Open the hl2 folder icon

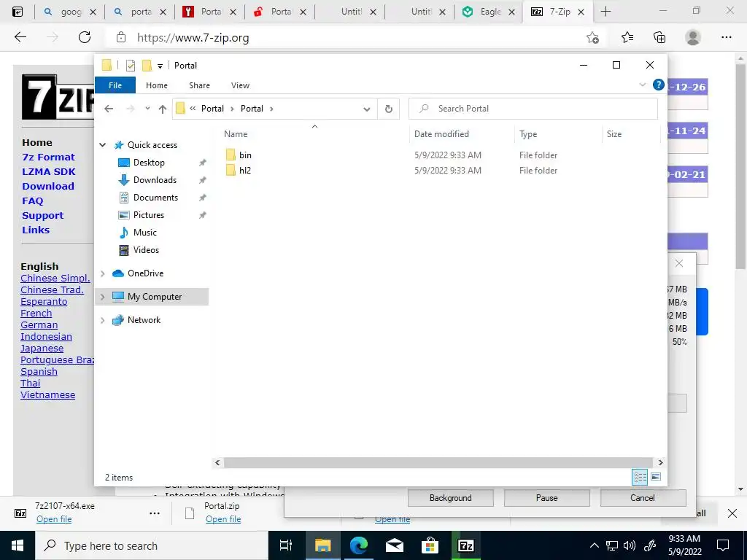tap(231, 171)
